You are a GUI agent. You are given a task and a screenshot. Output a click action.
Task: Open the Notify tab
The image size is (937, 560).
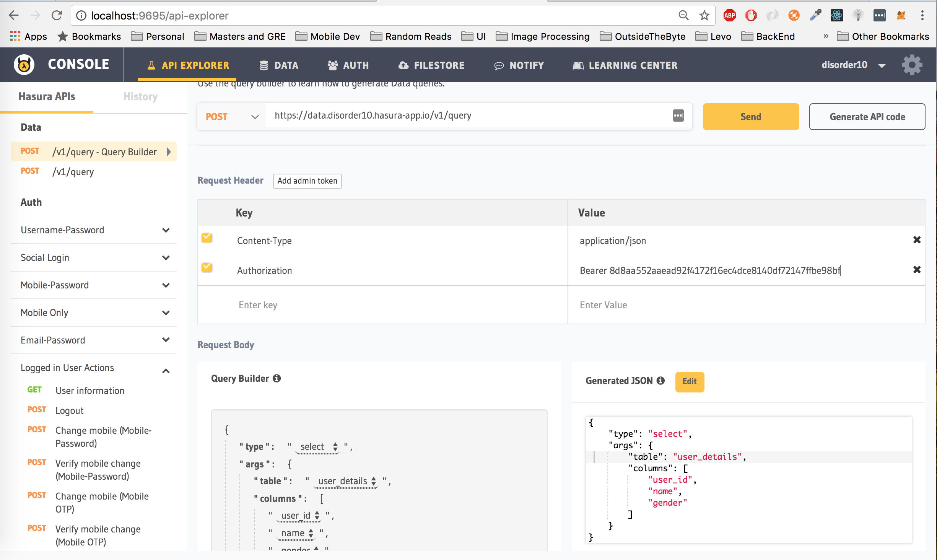pyautogui.click(x=519, y=65)
